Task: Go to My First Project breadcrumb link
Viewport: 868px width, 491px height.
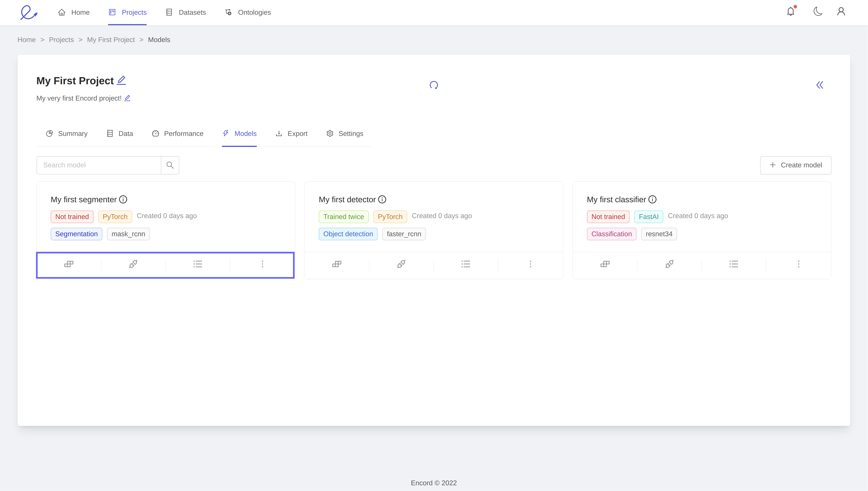Action: tap(111, 40)
